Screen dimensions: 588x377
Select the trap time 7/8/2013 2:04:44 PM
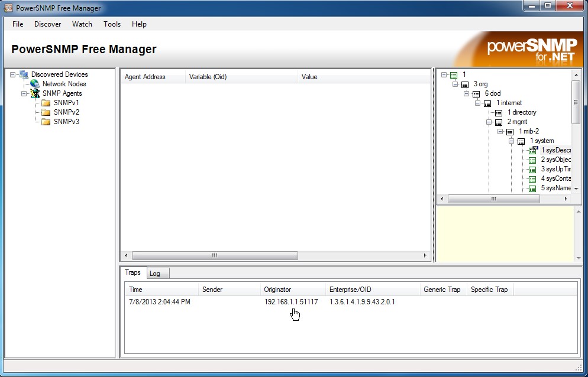coord(160,302)
